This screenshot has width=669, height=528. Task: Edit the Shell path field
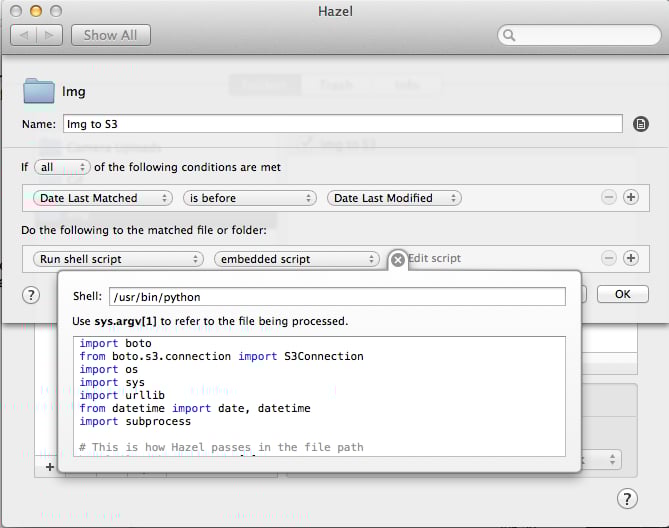(x=337, y=297)
